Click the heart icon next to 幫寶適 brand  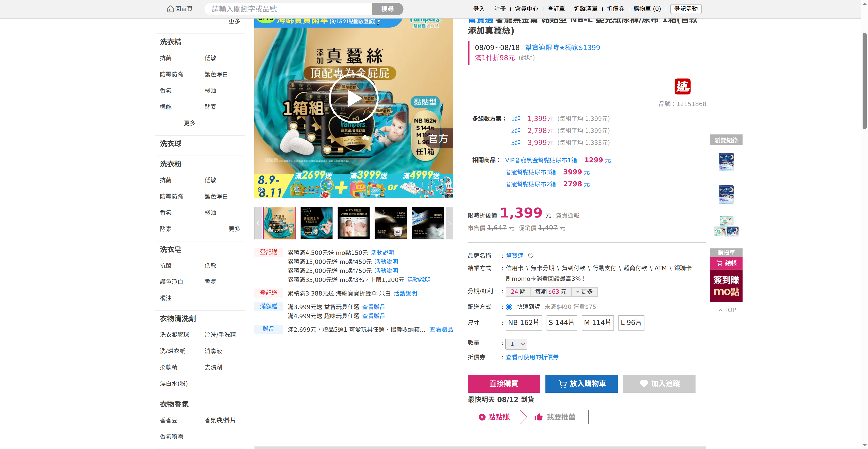click(x=531, y=256)
